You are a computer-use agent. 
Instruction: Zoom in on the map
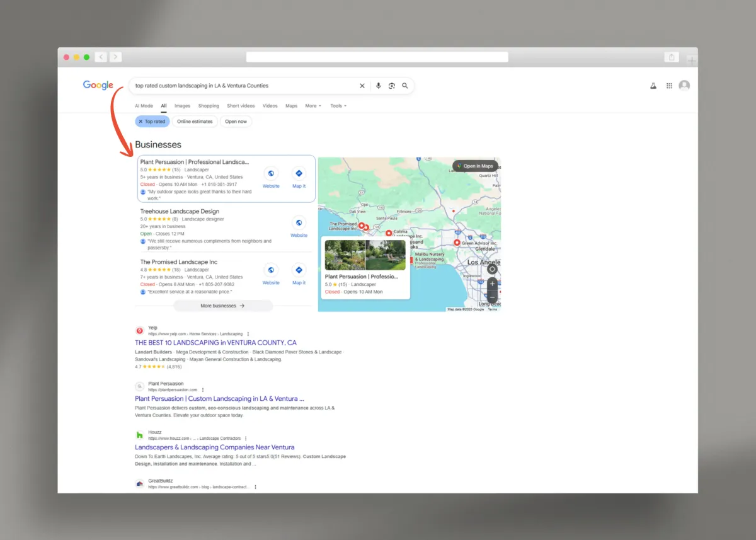tap(493, 284)
